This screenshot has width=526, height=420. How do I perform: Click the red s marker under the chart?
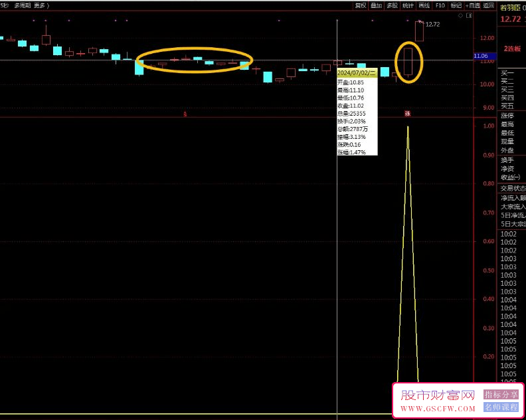(185, 114)
